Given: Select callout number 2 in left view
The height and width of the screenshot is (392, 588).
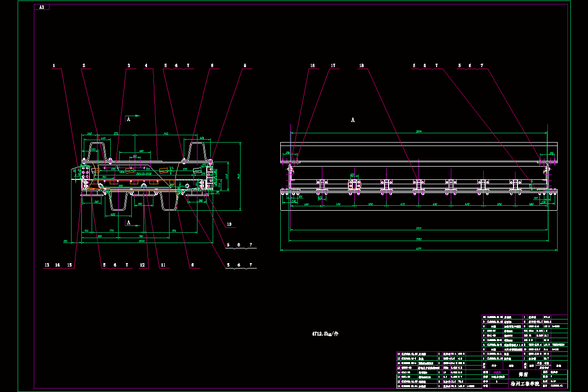Looking at the screenshot, I should [x=84, y=65].
